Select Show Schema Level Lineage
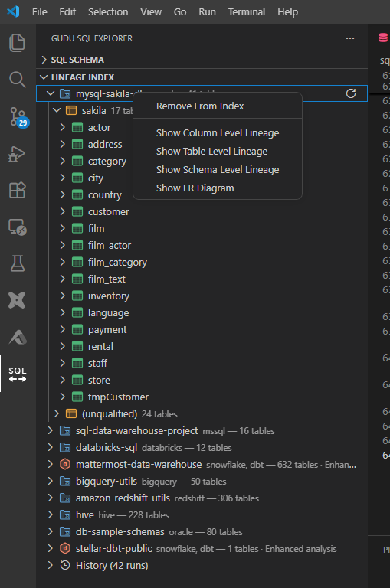Image resolution: width=390 pixels, height=588 pixels. tap(218, 169)
